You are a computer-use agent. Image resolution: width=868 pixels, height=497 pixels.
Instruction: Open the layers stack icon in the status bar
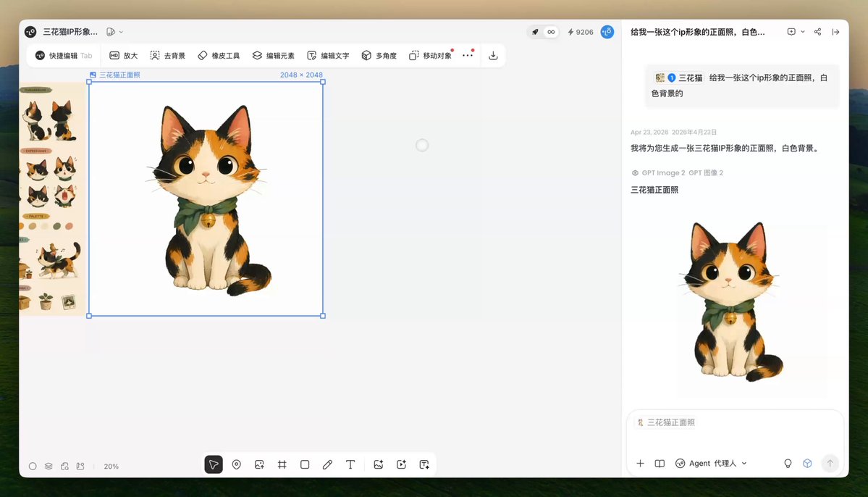coord(49,466)
